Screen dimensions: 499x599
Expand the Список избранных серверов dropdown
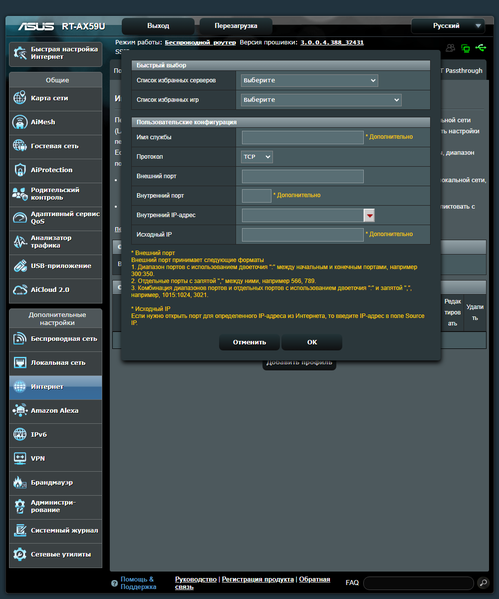pyautogui.click(x=309, y=80)
